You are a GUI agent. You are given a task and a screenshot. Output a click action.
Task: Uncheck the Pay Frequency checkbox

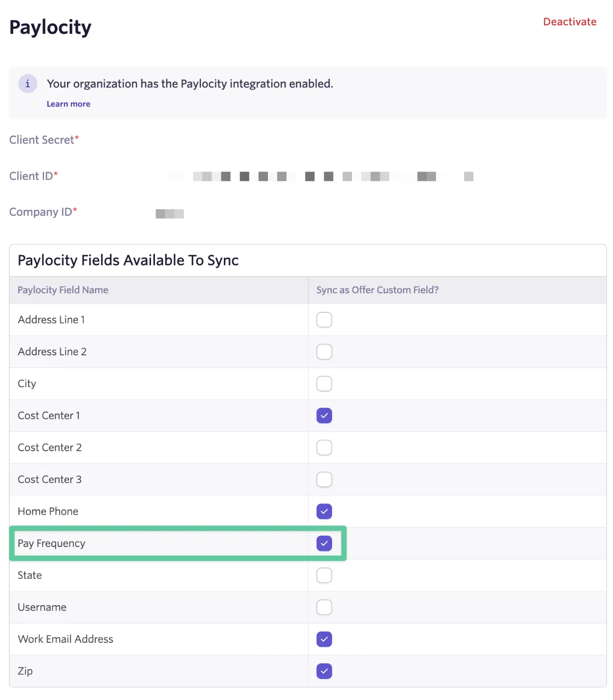click(324, 543)
